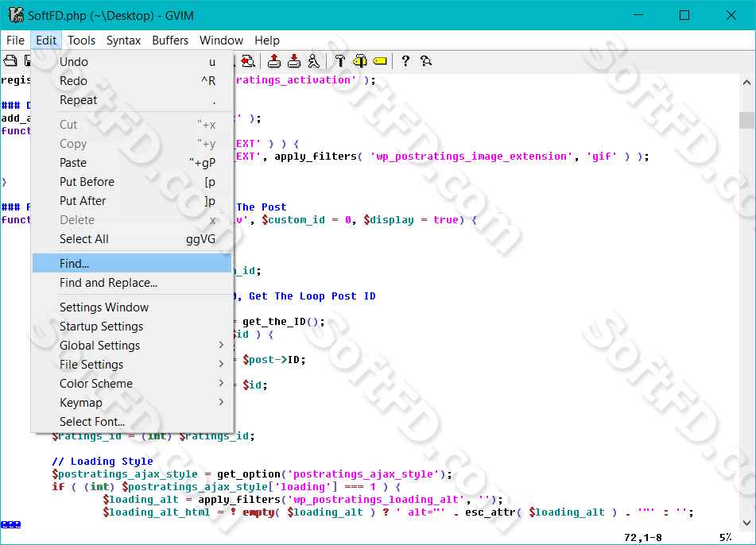Expand the File Settings submenu
756x545 pixels.
[132, 365]
